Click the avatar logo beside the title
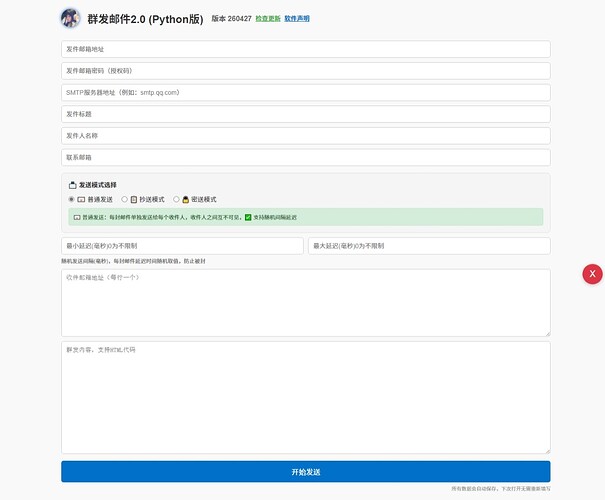Viewport: 605px width, 500px height. (70, 18)
